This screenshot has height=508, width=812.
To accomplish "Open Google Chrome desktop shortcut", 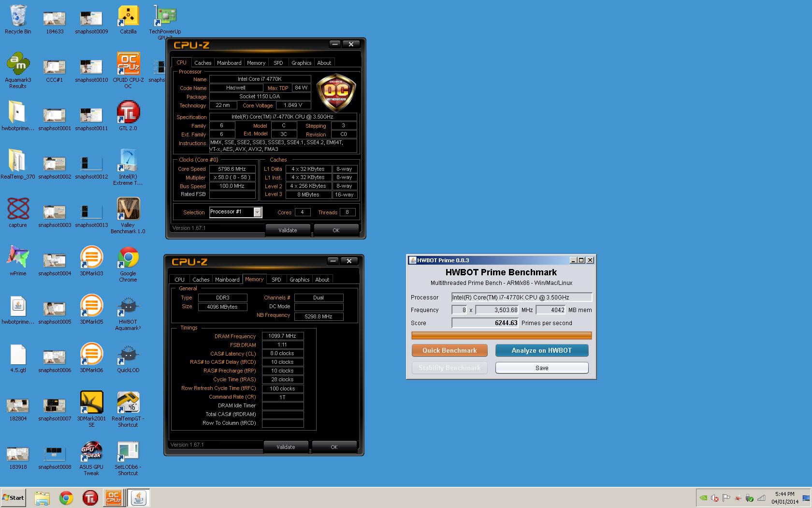I will pyautogui.click(x=128, y=264).
